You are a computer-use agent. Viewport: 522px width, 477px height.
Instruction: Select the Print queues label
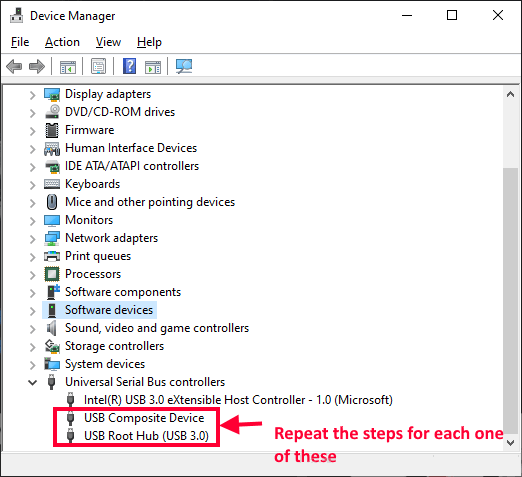pos(98,256)
